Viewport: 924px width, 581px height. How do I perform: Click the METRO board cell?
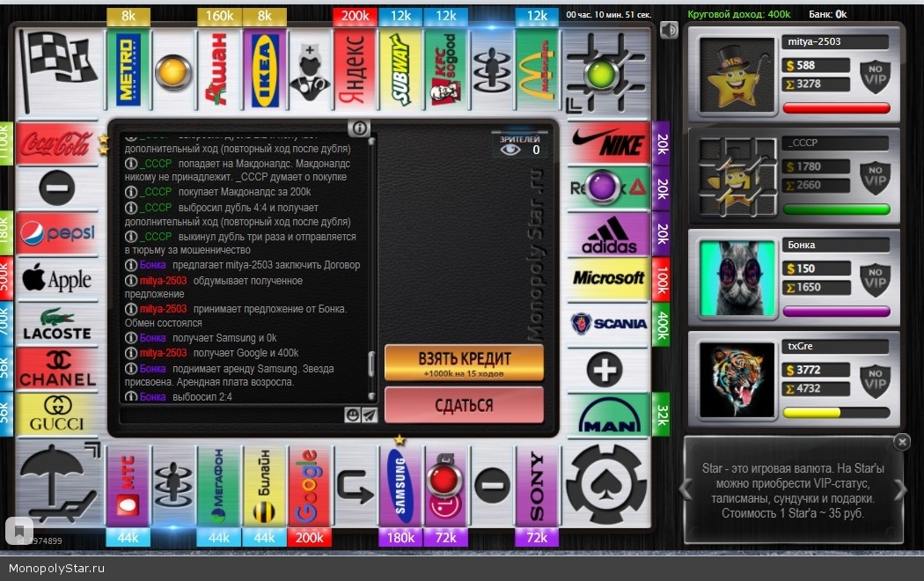[128, 70]
